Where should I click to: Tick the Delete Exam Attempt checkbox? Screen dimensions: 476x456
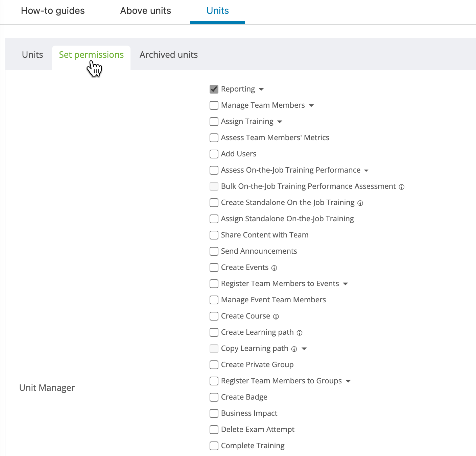tap(214, 430)
